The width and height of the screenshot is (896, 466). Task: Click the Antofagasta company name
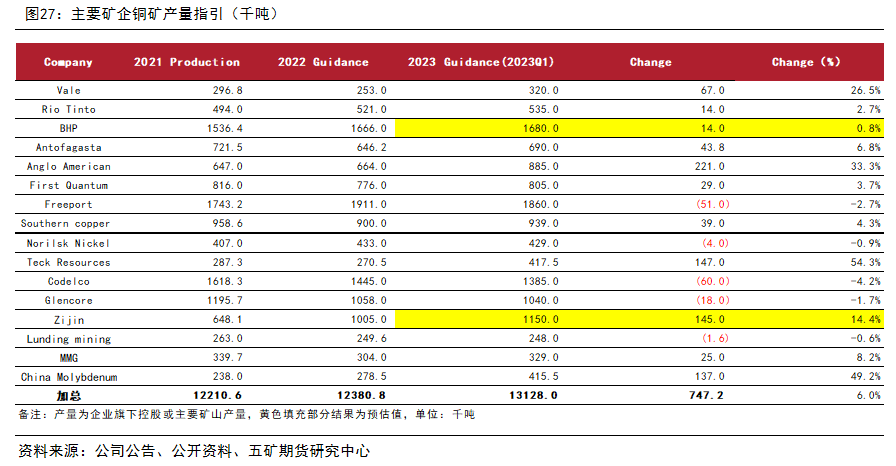(x=69, y=147)
